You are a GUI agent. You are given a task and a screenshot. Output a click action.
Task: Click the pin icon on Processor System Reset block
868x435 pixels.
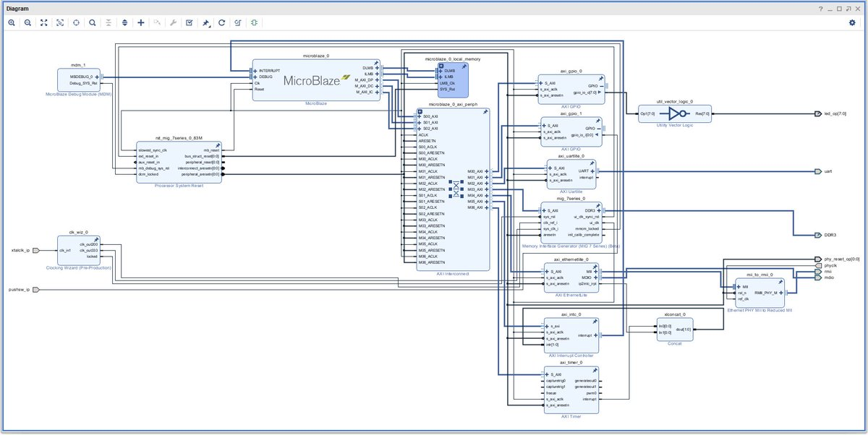(218, 145)
